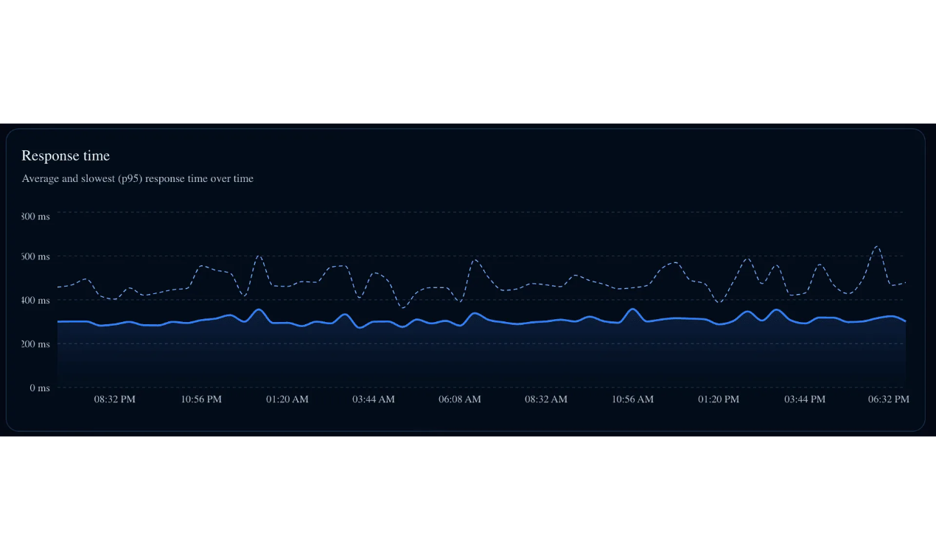Click the "03:44 AM" time axis label
This screenshot has height=560, width=936.
click(374, 399)
